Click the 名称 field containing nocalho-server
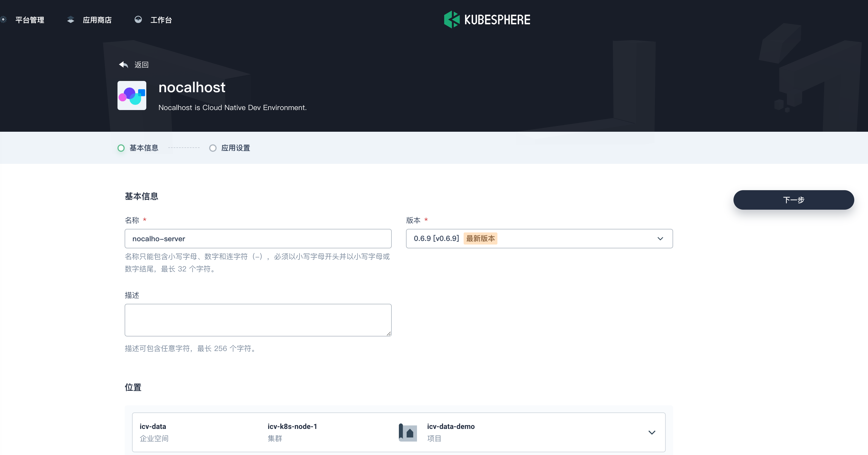 point(258,238)
